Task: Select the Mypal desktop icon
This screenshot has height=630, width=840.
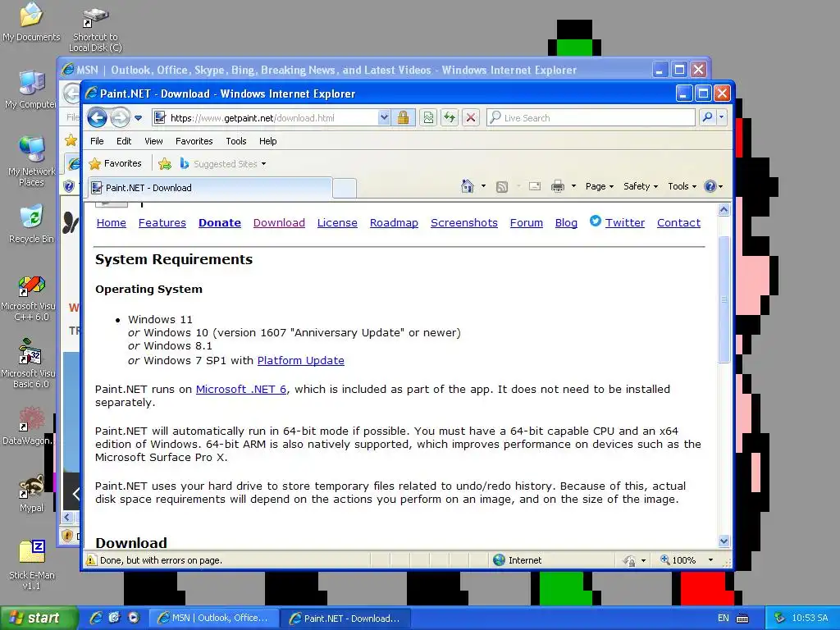Action: pos(32,493)
